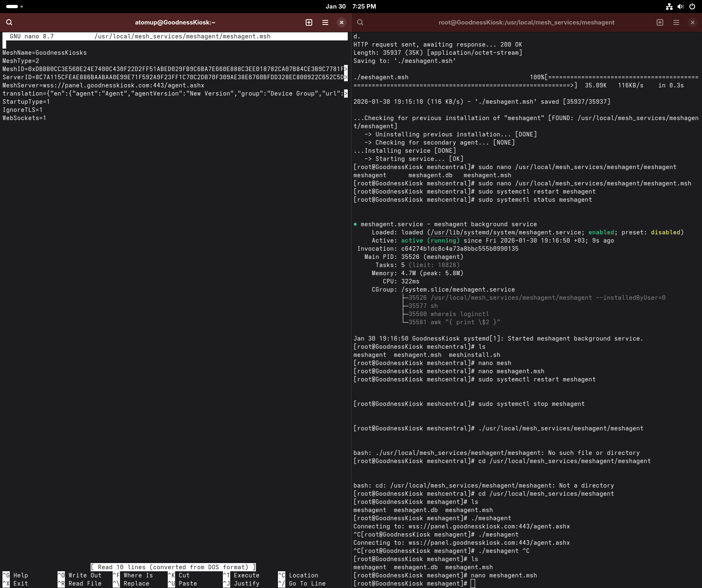Place cursor on MeshName=GoodnessKiosks line
This screenshot has width=702, height=588.
[x=44, y=53]
